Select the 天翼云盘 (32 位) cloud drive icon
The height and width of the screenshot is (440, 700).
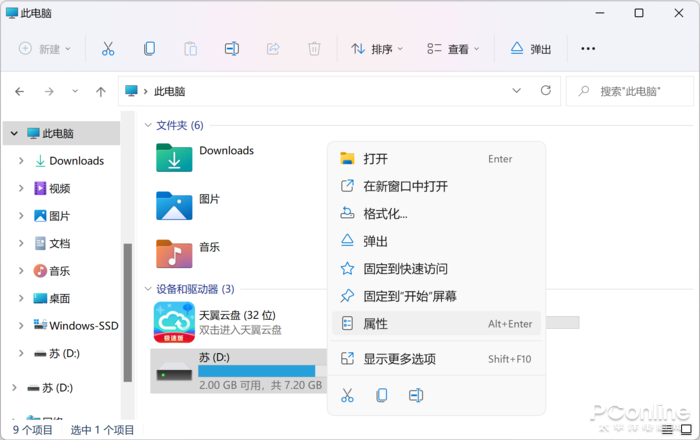[174, 322]
